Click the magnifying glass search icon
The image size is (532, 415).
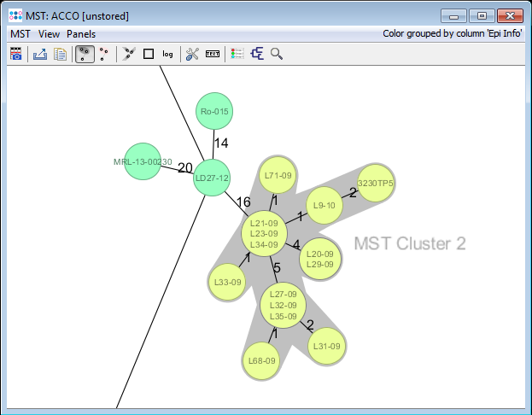[276, 54]
